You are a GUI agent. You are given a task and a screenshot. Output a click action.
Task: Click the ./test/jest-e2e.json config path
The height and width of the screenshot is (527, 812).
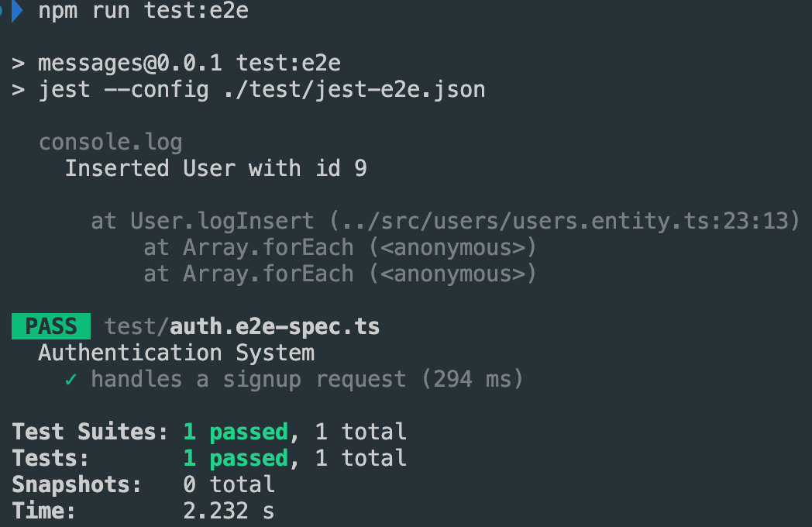355,90
